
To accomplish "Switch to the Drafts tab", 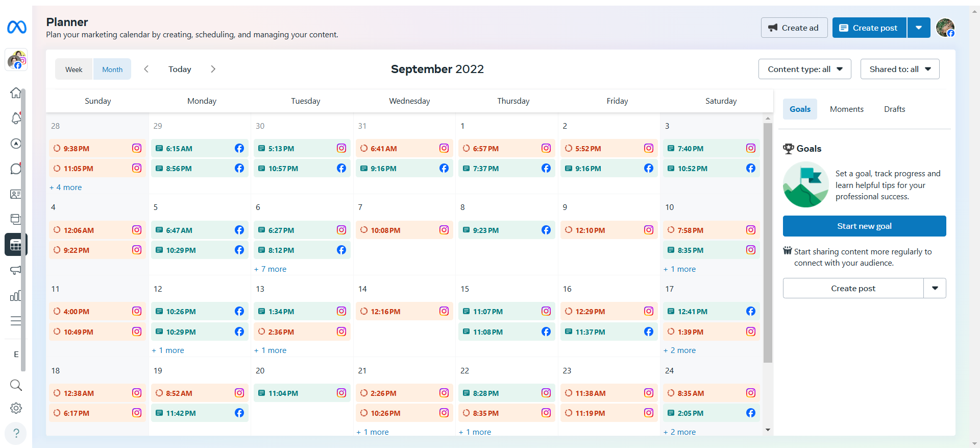I will [894, 109].
